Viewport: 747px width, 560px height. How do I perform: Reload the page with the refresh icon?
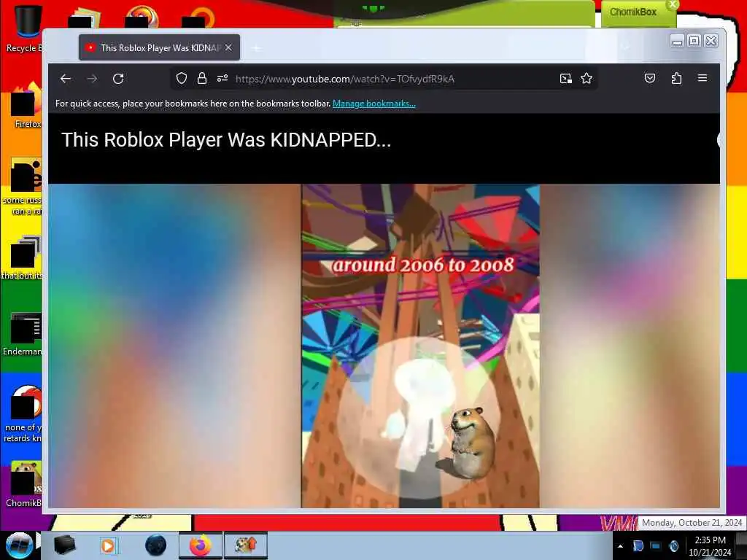[118, 79]
